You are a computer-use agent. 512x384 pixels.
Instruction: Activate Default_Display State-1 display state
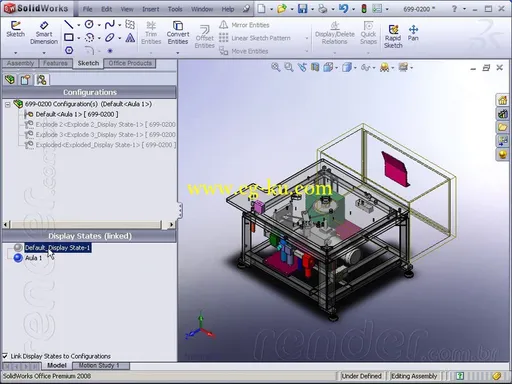tap(58, 248)
